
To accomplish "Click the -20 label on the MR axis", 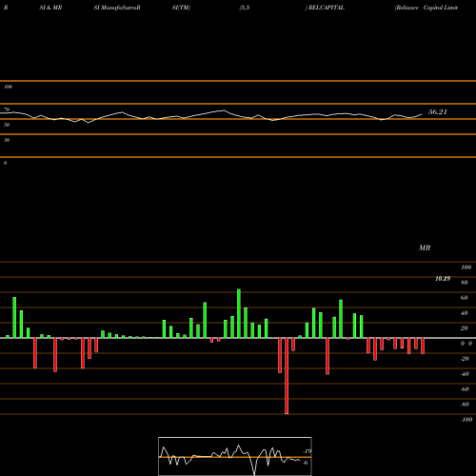I will click(x=465, y=359).
